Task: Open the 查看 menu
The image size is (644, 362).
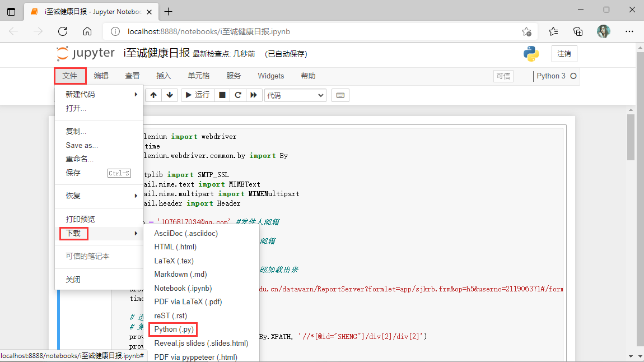Action: tap(132, 76)
